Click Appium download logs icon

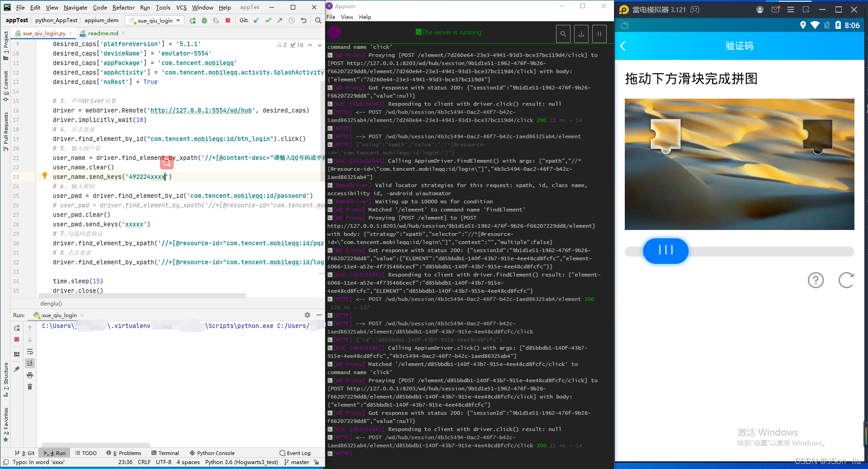(581, 33)
